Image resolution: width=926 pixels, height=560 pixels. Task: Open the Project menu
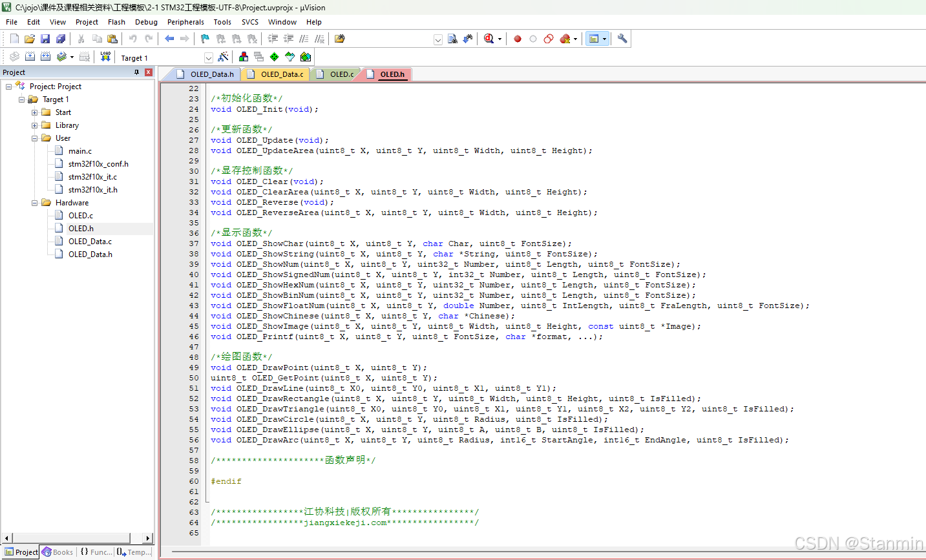click(x=87, y=22)
